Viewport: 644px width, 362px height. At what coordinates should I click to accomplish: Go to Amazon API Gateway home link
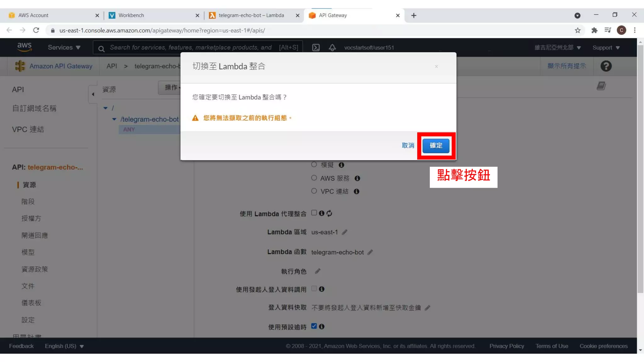click(x=61, y=66)
